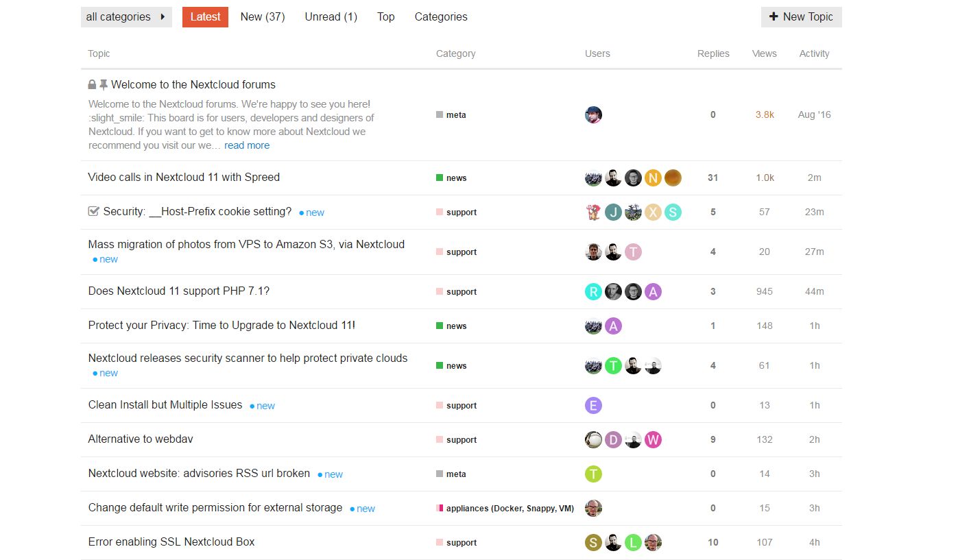Open the all categories dropdown
The image size is (958, 560).
pos(126,17)
